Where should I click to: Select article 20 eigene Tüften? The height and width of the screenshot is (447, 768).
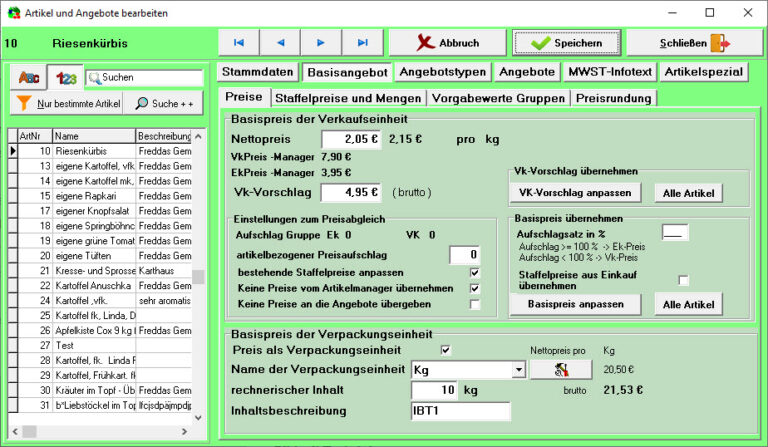[x=100, y=256]
